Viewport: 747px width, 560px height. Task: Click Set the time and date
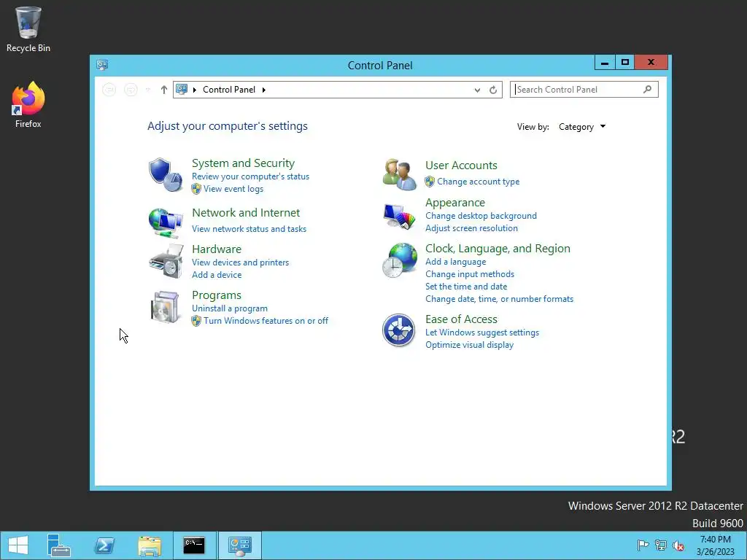(466, 286)
